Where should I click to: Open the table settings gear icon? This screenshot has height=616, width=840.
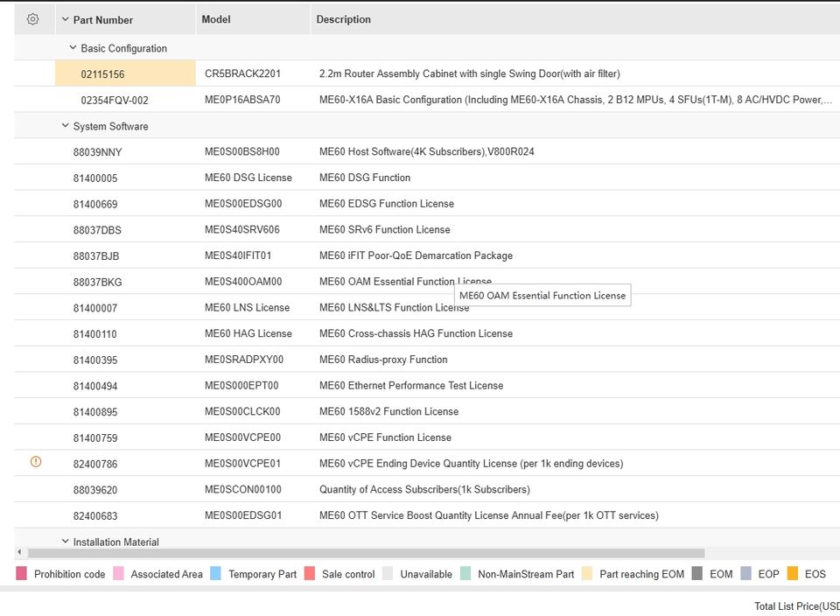tap(33, 19)
